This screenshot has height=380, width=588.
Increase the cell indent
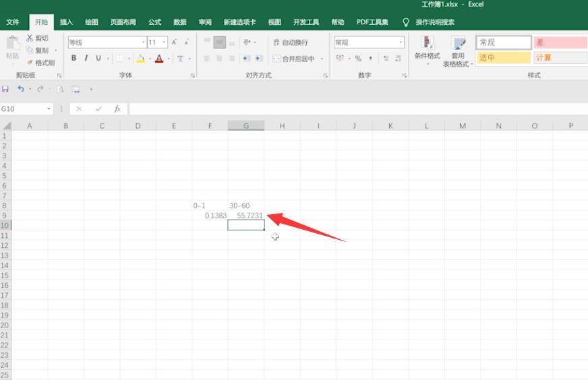258,59
